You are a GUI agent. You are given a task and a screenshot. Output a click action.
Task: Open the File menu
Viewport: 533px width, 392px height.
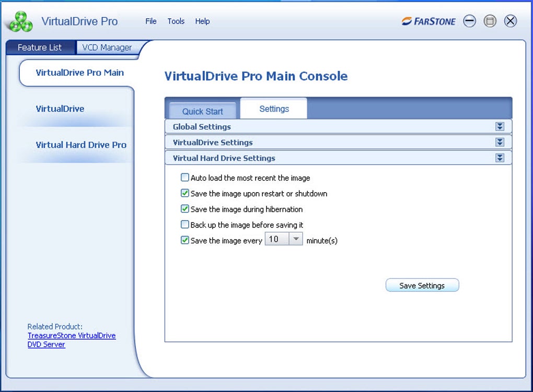coord(151,21)
